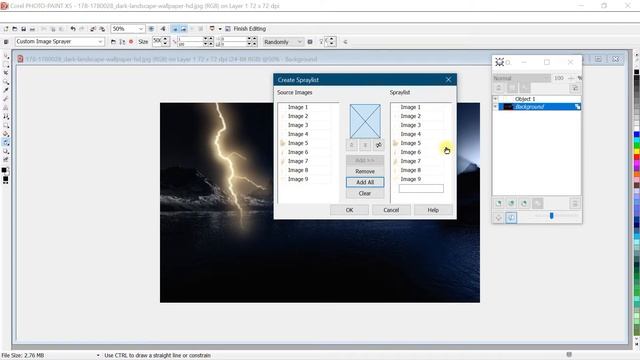The image size is (640, 360).
Task: Select the Mask tool in the toolbox
Action: click(6, 64)
